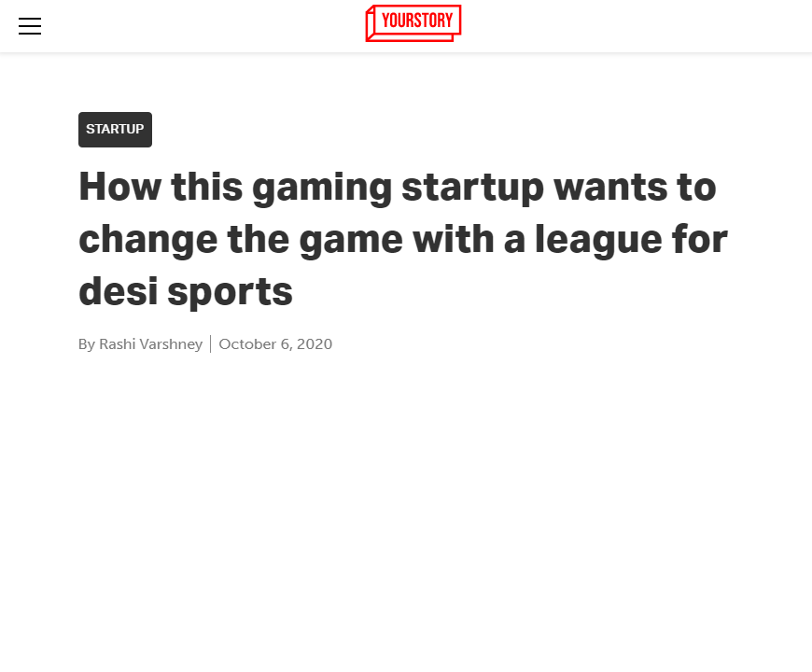Click the headline about desi sports league

point(401,238)
